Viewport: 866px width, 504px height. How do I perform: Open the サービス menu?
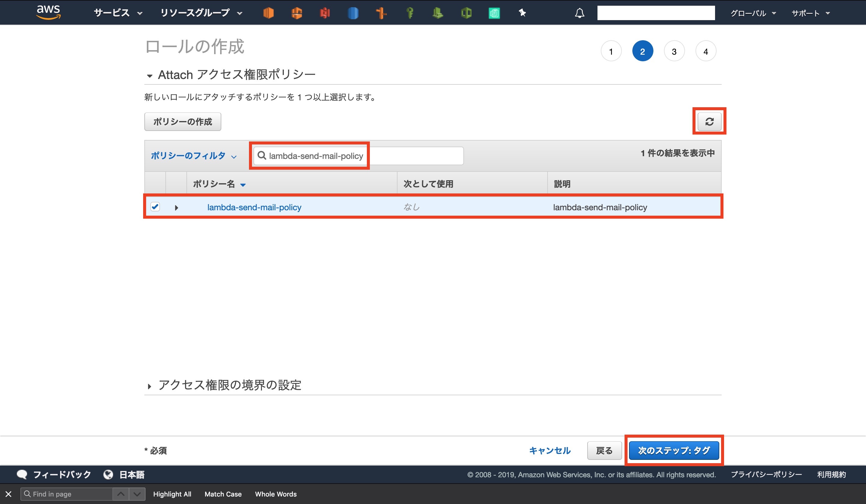(118, 13)
